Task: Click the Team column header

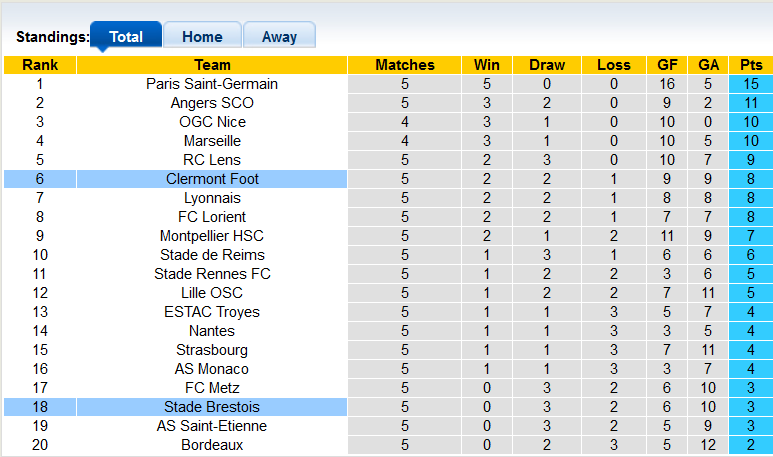Action: (212, 65)
